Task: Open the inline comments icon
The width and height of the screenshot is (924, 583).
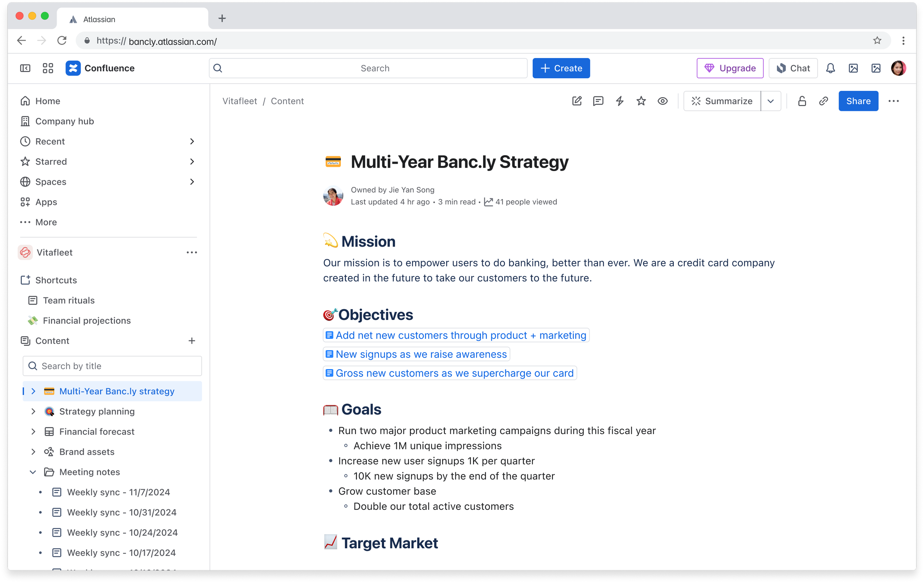Action: point(598,101)
